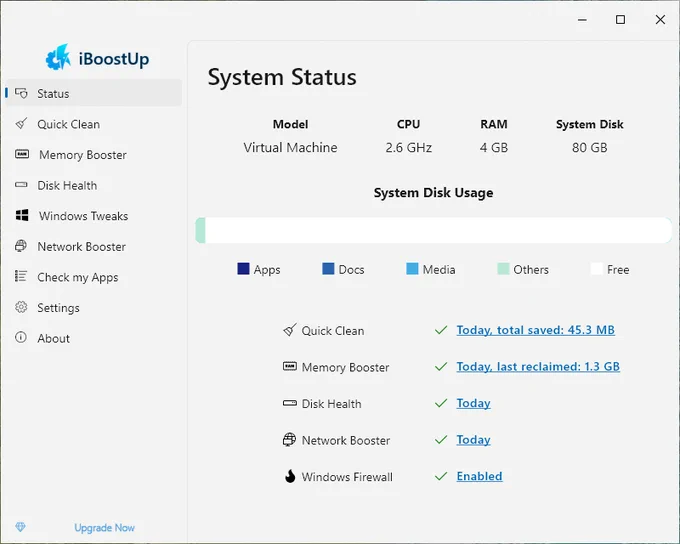Click the iBoostUp gear logo icon
The width and height of the screenshot is (680, 544).
pyautogui.click(x=58, y=57)
